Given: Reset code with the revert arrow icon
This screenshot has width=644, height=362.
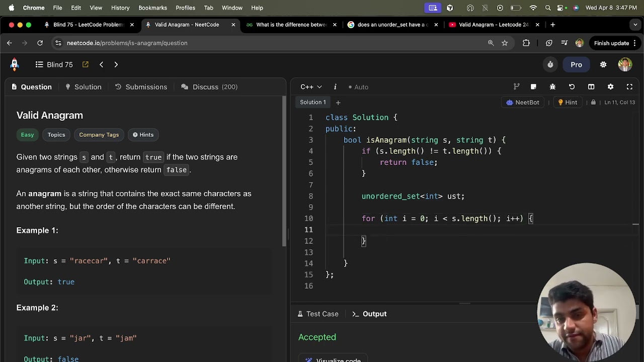Looking at the screenshot, I should point(572,87).
